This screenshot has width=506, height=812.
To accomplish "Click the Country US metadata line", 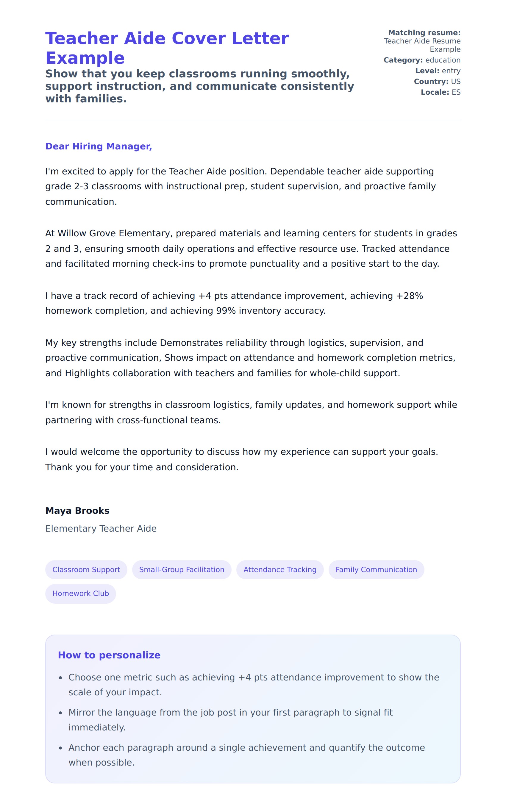I will click(437, 82).
